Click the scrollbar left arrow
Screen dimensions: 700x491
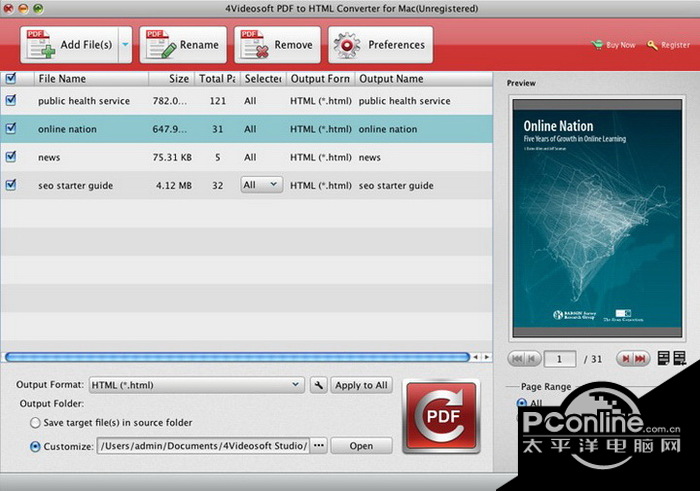click(x=476, y=357)
